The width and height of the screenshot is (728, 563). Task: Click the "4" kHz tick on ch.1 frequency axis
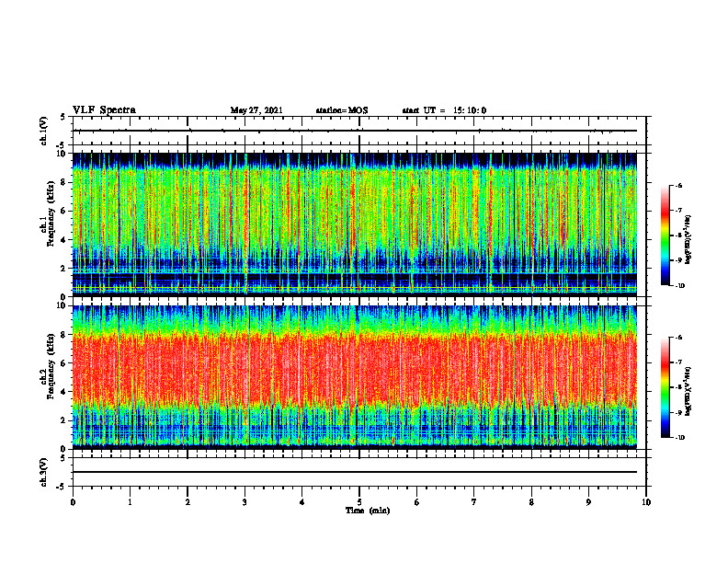point(64,240)
